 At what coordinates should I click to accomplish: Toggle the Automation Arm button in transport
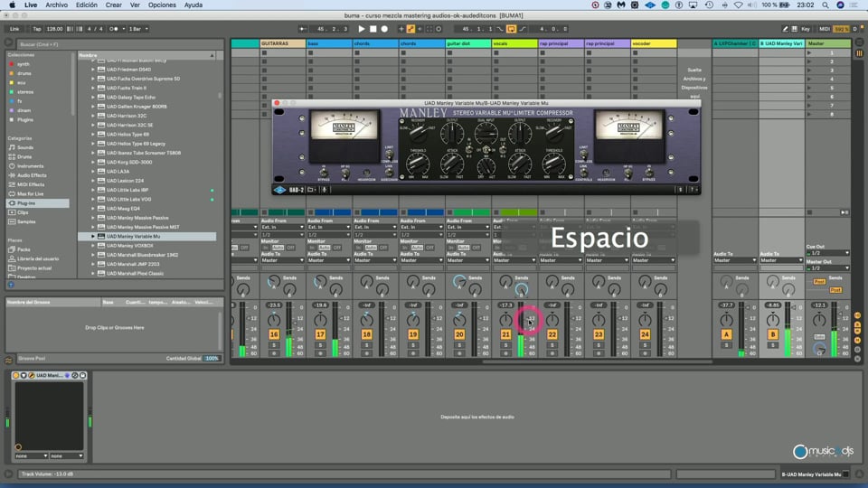point(410,29)
